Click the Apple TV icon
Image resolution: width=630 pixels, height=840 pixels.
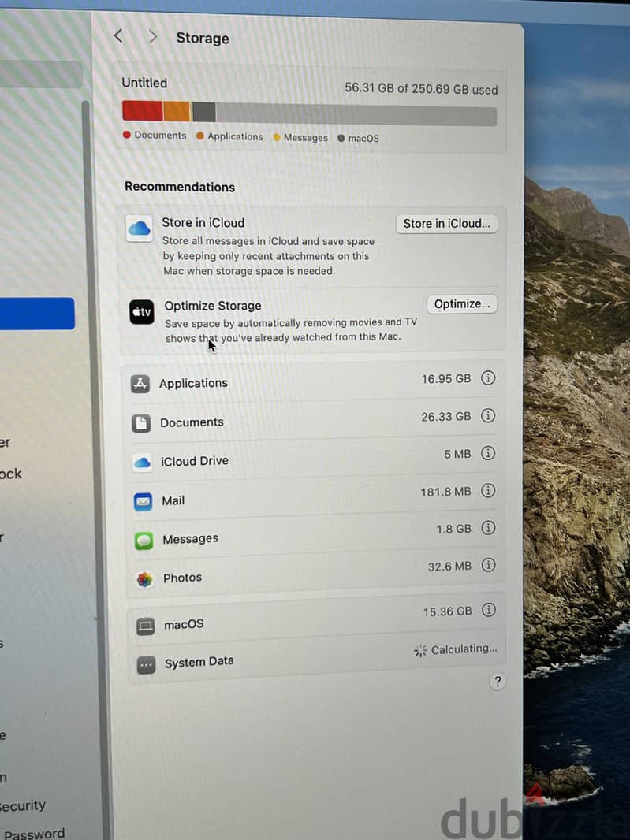(142, 312)
